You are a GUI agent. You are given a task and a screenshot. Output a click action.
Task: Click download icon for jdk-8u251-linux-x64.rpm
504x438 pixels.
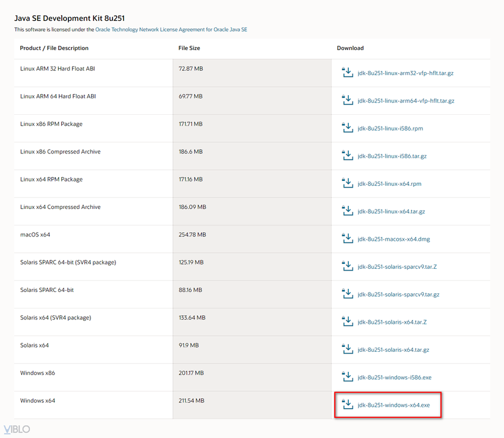pos(347,183)
